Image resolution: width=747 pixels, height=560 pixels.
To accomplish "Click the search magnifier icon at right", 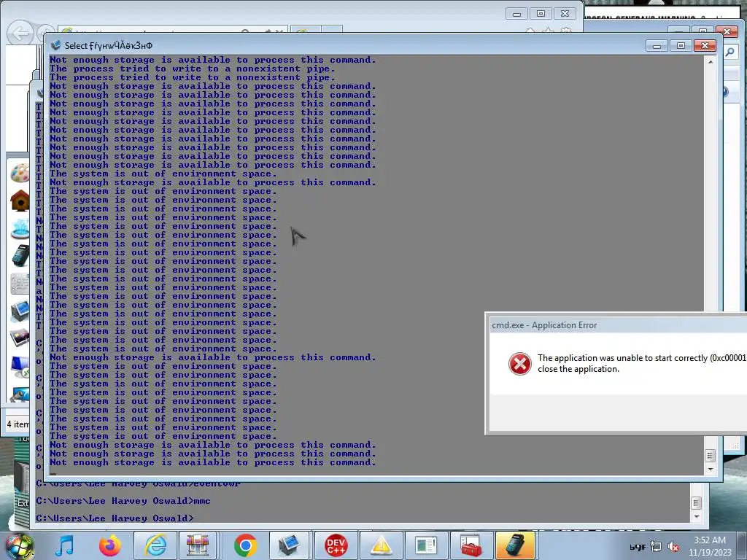I will pyautogui.click(x=729, y=52).
